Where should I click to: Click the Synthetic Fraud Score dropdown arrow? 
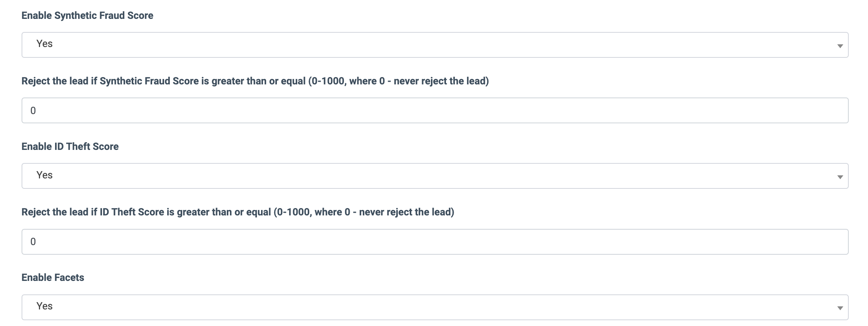tap(840, 46)
